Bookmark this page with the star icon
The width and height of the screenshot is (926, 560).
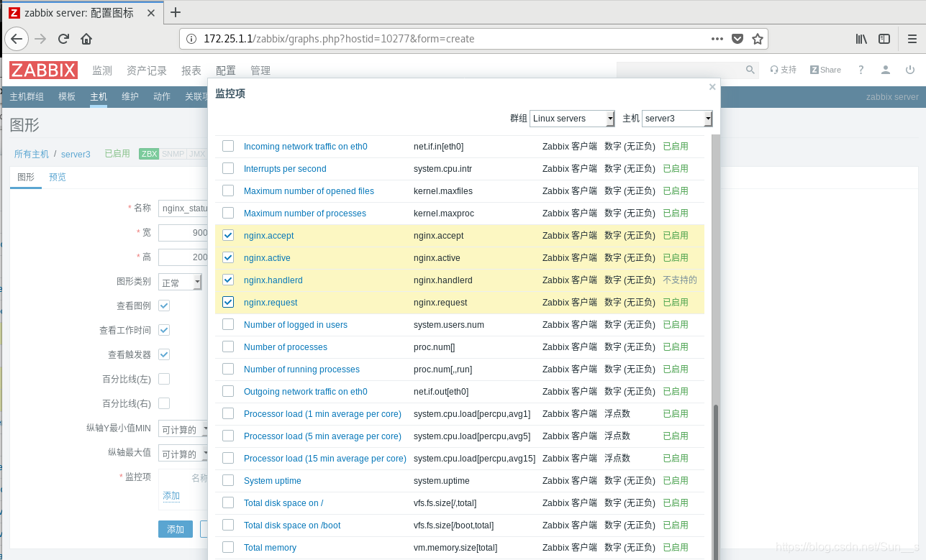click(x=758, y=39)
